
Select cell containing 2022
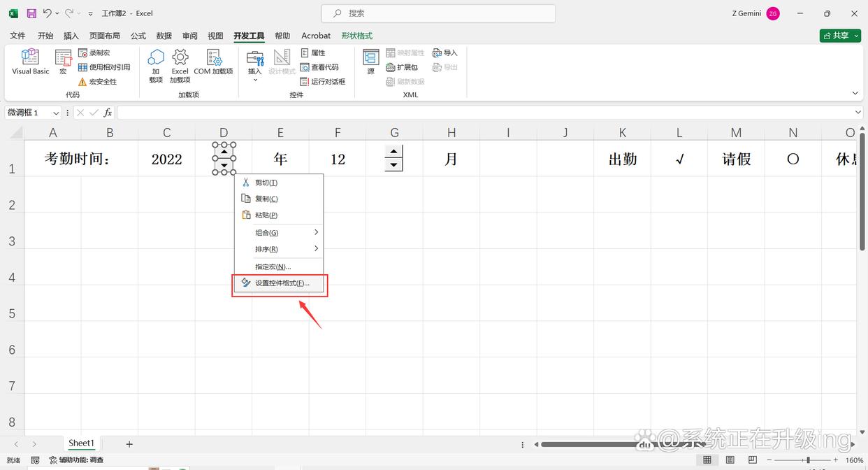tap(166, 159)
